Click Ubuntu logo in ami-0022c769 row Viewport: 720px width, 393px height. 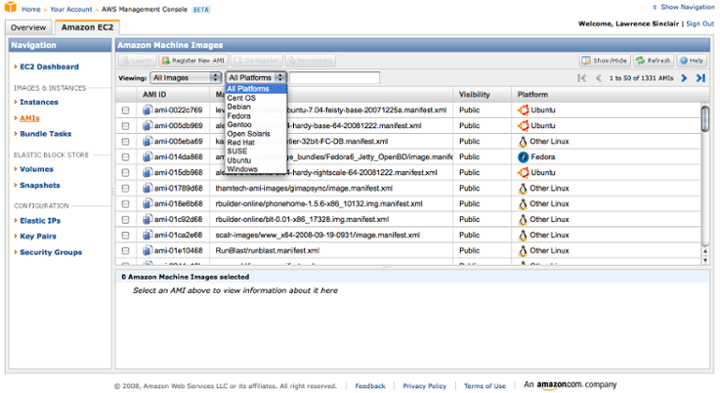(x=523, y=110)
